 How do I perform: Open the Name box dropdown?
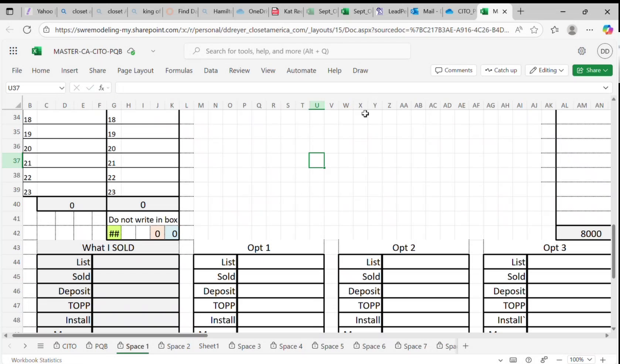pyautogui.click(x=62, y=87)
